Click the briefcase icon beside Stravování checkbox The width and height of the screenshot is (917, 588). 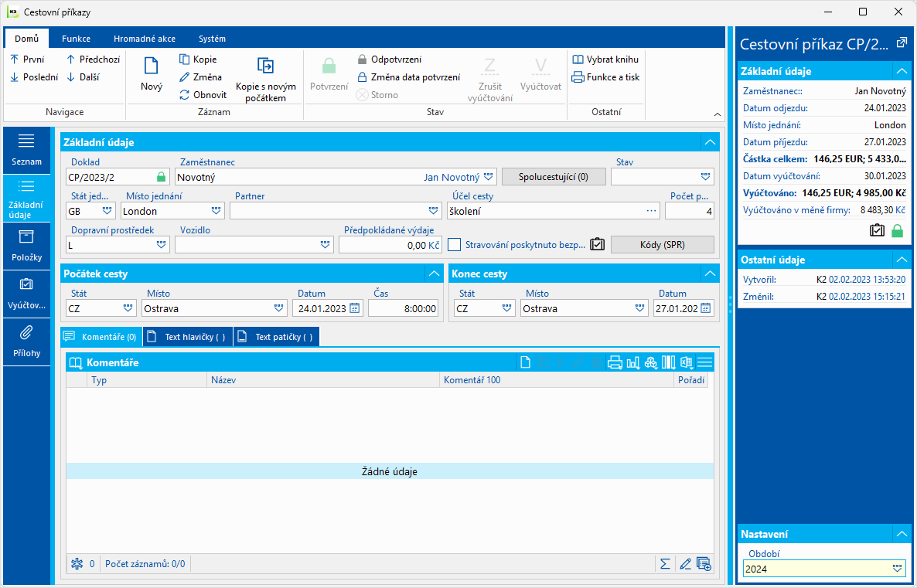597,245
